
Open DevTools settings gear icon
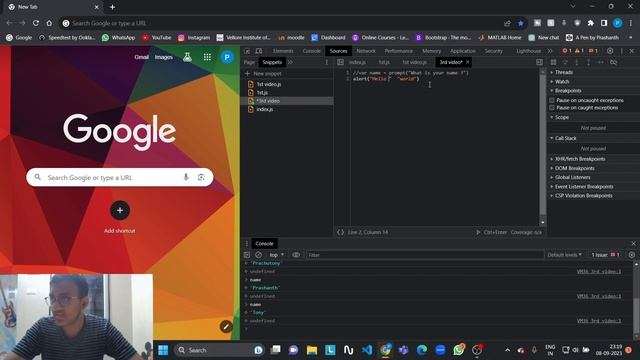pyautogui.click(x=610, y=51)
